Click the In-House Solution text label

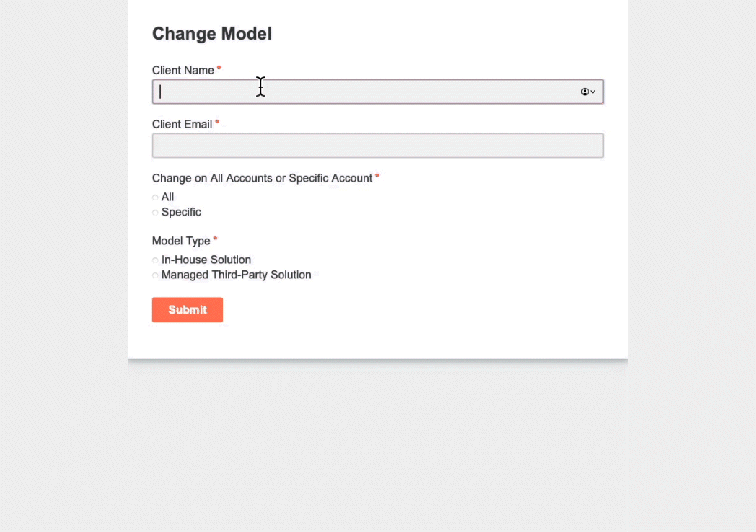click(x=206, y=260)
